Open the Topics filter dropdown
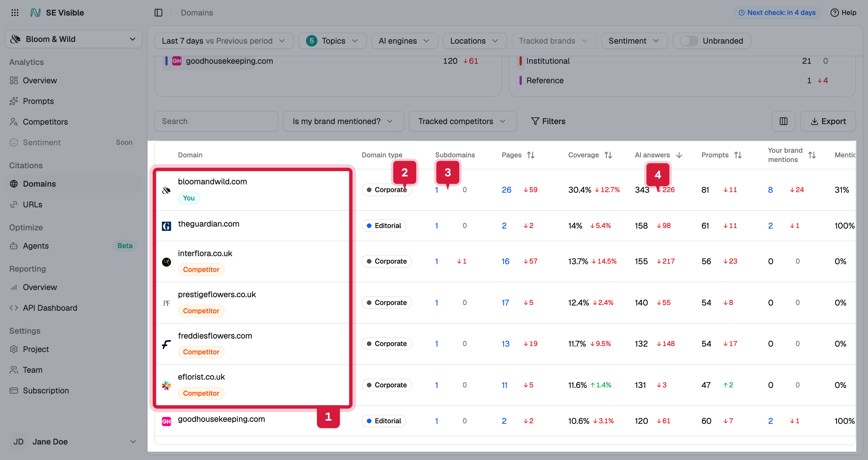This screenshot has height=460, width=868. [x=332, y=41]
